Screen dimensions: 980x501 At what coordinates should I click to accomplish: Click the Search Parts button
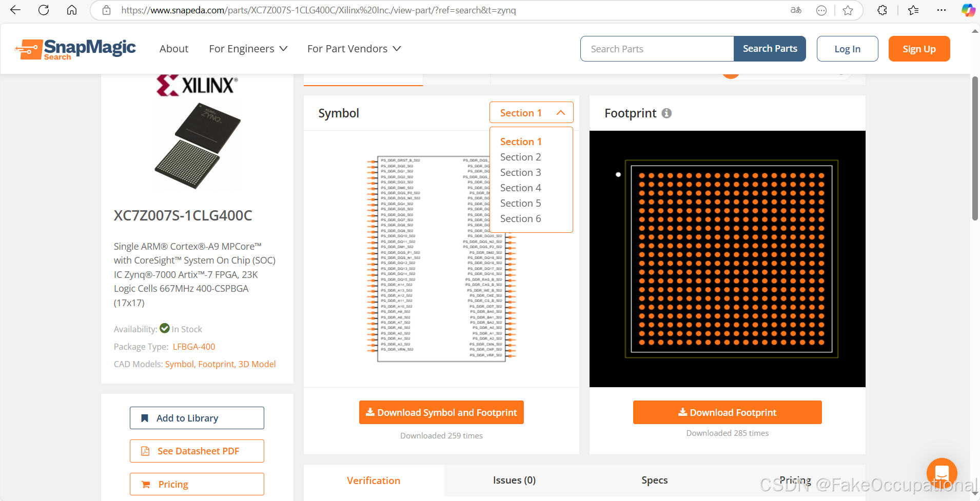tap(770, 49)
